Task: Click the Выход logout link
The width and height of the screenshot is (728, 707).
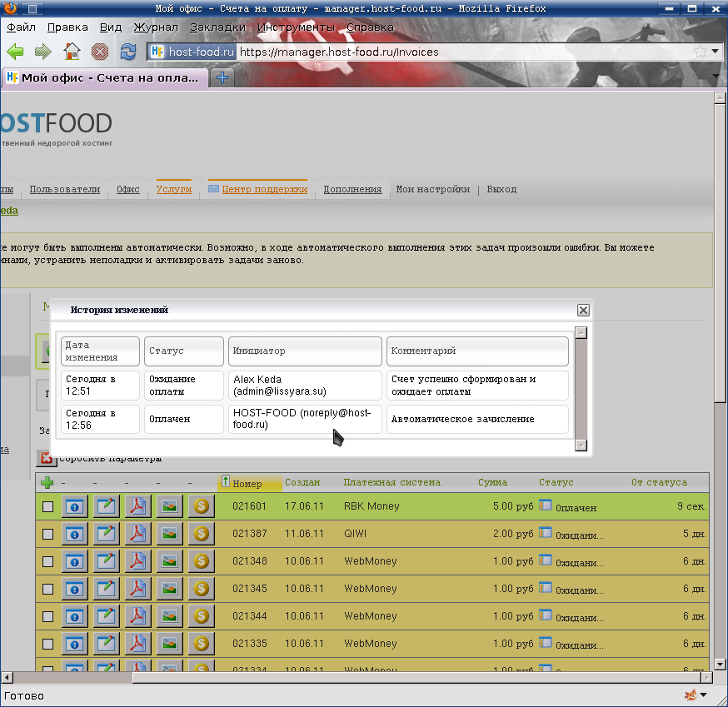Action: click(501, 189)
